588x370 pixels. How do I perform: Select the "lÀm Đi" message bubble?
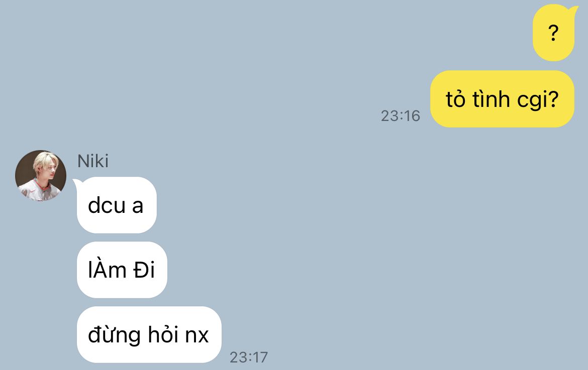pyautogui.click(x=122, y=270)
